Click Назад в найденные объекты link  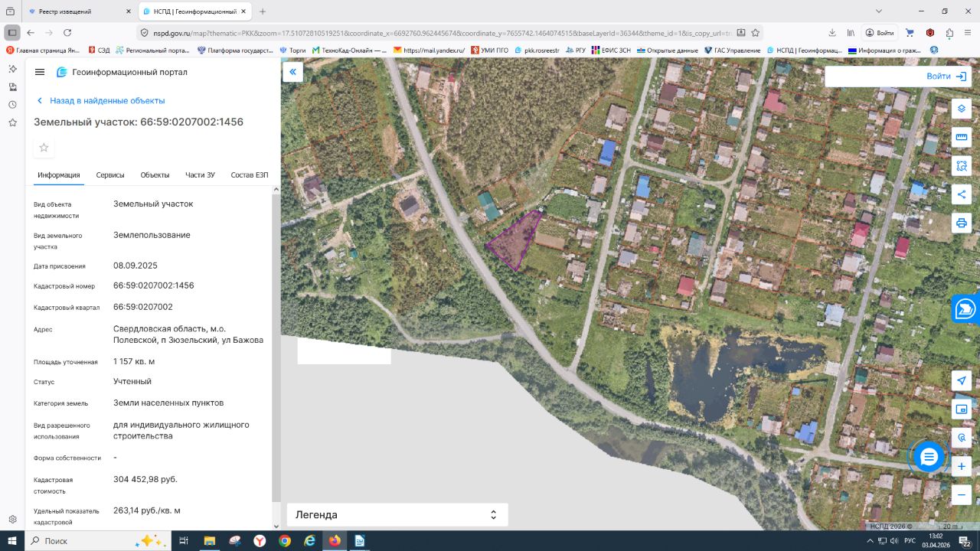click(x=100, y=100)
